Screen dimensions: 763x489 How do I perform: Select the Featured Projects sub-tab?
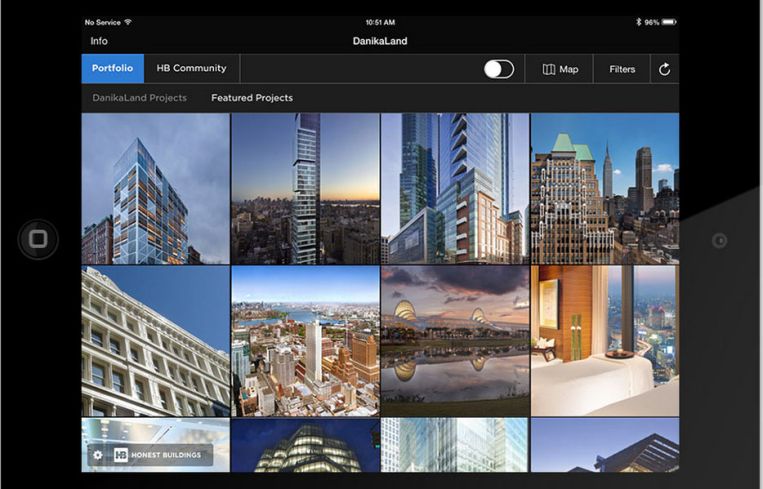coord(252,98)
